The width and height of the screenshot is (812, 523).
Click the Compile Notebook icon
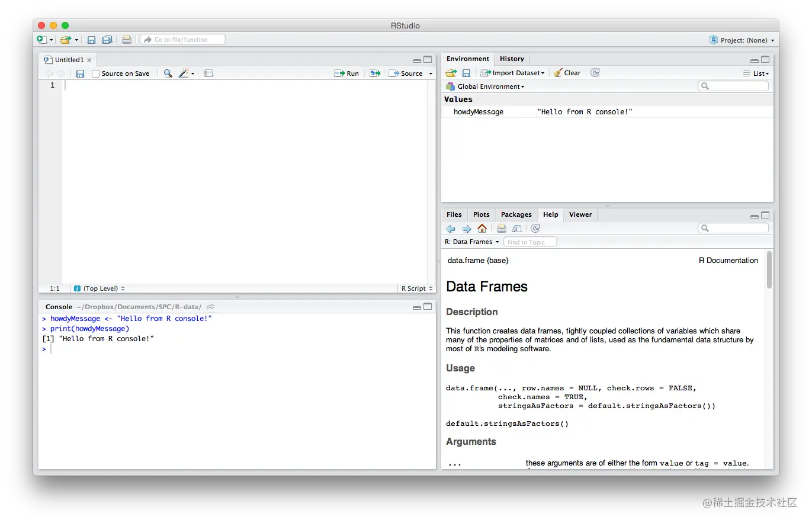click(208, 73)
